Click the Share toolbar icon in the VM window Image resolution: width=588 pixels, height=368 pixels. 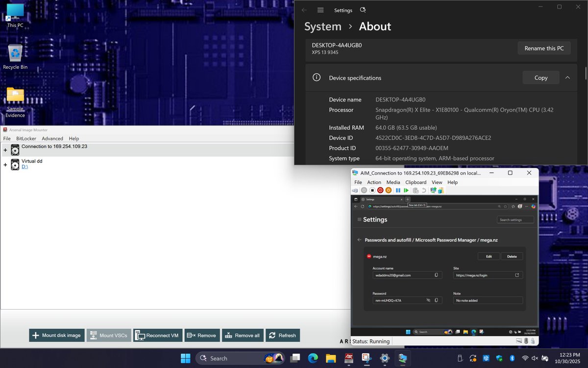pyautogui.click(x=441, y=190)
